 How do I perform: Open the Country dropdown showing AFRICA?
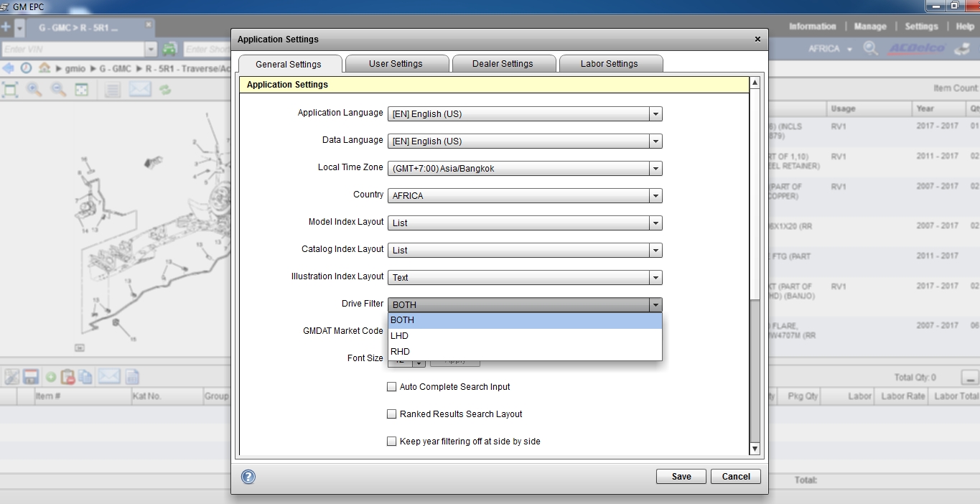pyautogui.click(x=525, y=196)
